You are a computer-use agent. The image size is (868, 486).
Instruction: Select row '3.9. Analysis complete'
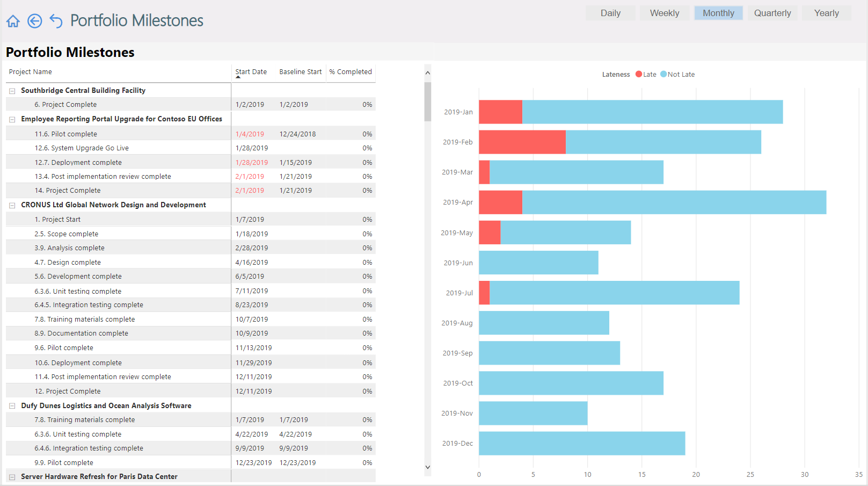[191, 248]
